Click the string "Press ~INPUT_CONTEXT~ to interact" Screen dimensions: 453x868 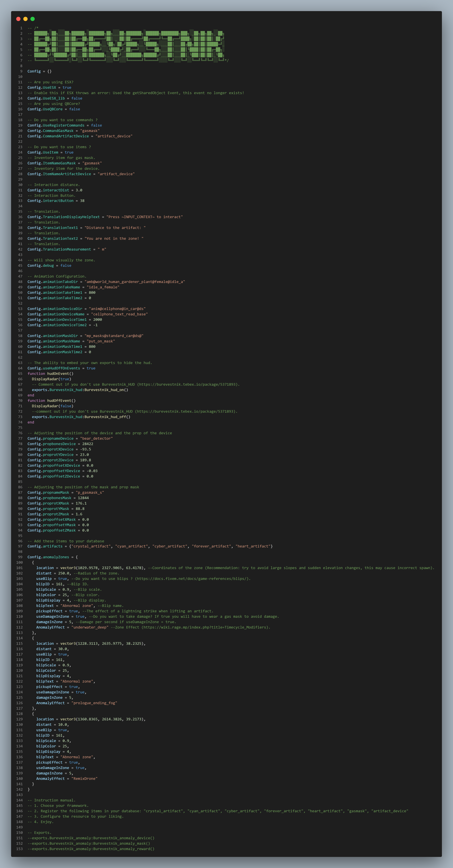[x=144, y=217]
